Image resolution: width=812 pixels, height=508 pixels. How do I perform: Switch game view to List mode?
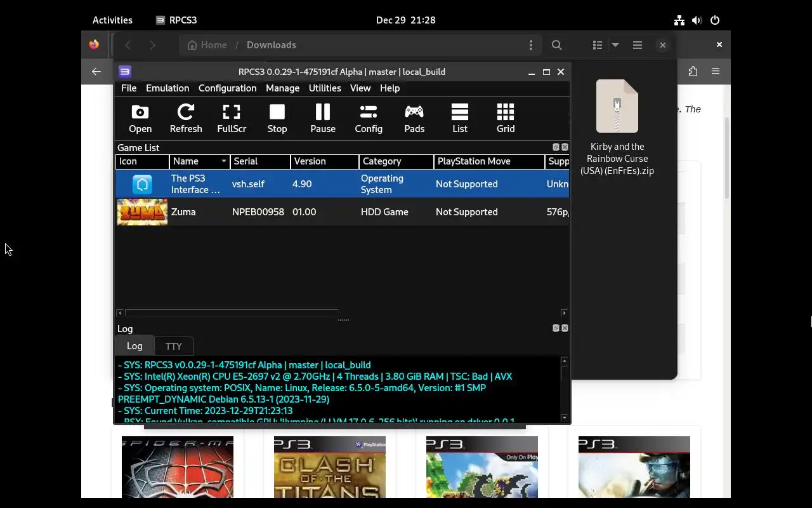point(460,119)
